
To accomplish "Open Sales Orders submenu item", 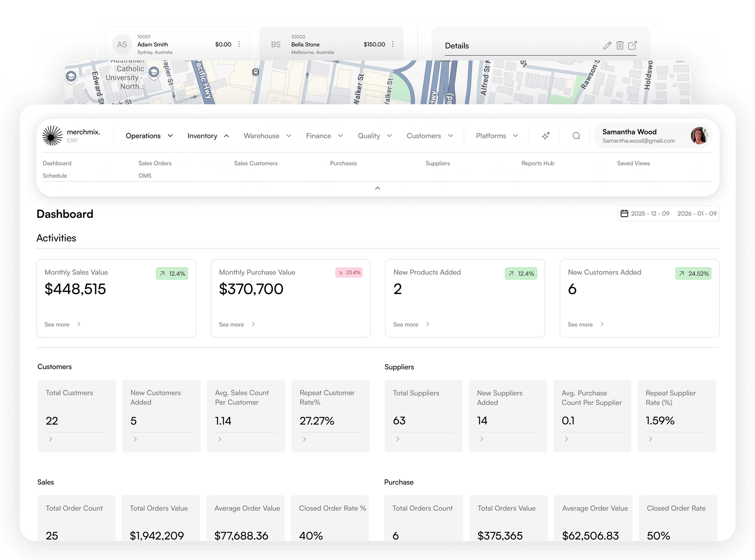I will click(x=155, y=163).
